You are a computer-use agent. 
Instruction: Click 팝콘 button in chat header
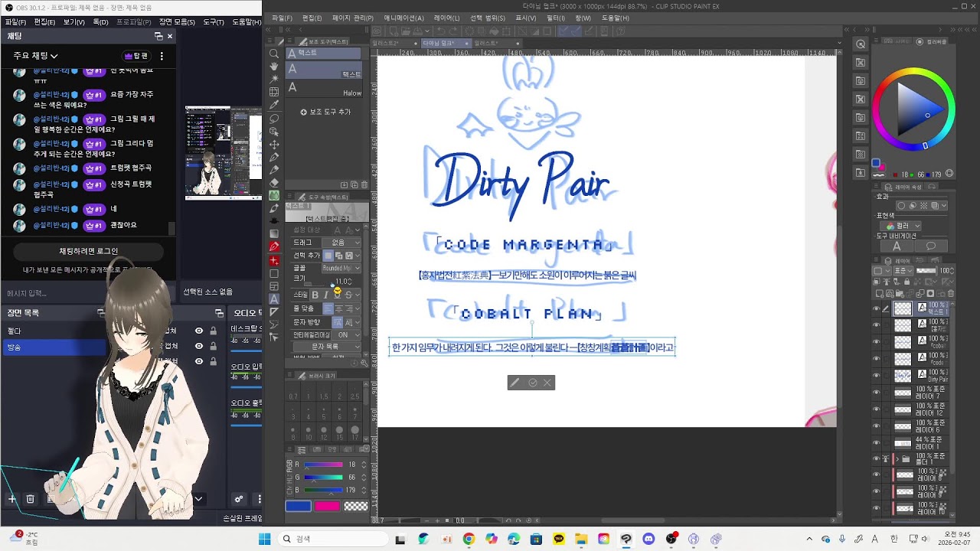coord(137,56)
